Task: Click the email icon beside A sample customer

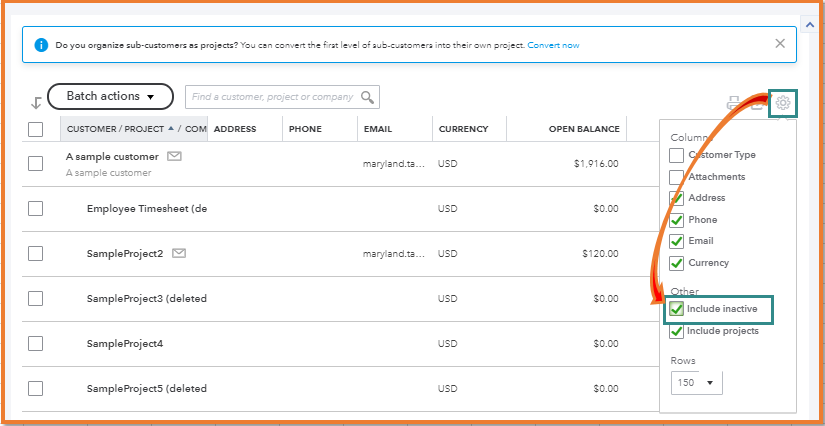Action: coord(174,157)
